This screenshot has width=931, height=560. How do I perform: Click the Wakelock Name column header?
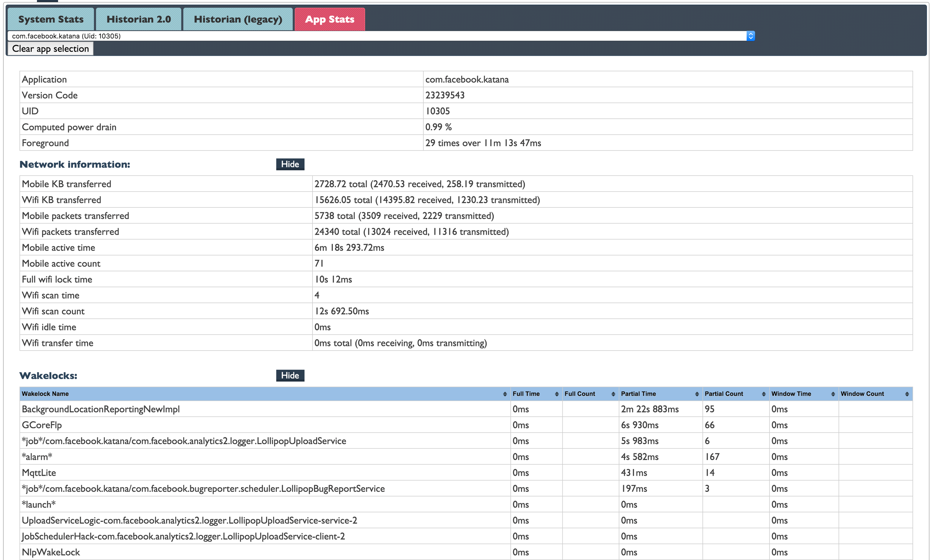coord(45,394)
